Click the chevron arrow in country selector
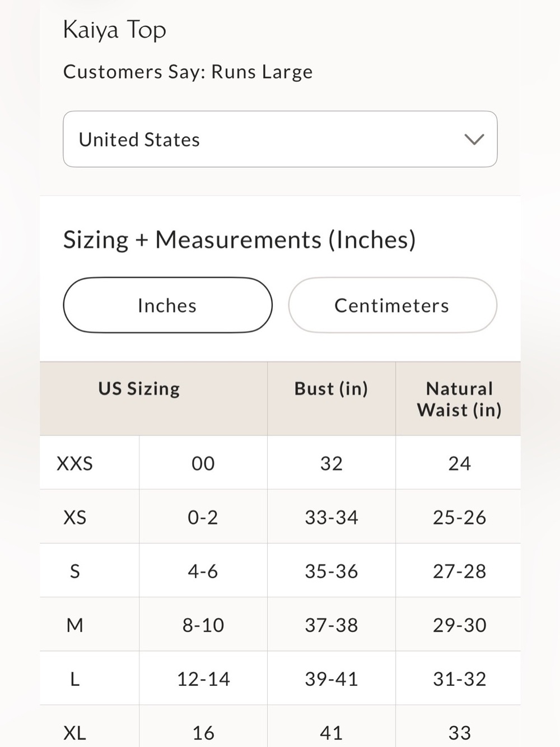Image resolution: width=560 pixels, height=747 pixels. coord(474,140)
